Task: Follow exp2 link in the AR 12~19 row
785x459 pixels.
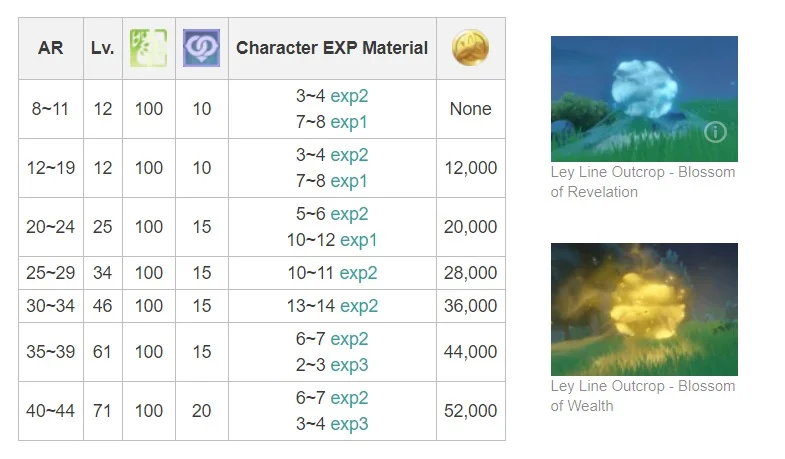Action: point(349,154)
